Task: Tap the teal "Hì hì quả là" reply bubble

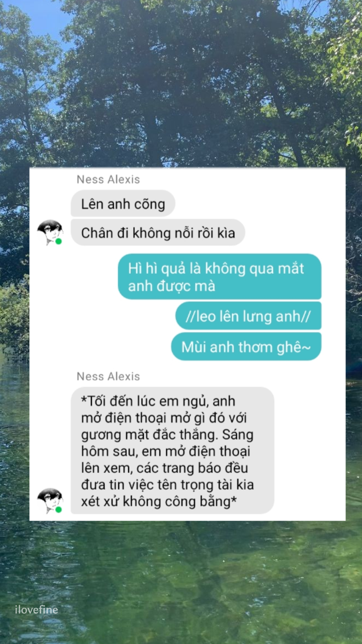Action: click(x=220, y=277)
